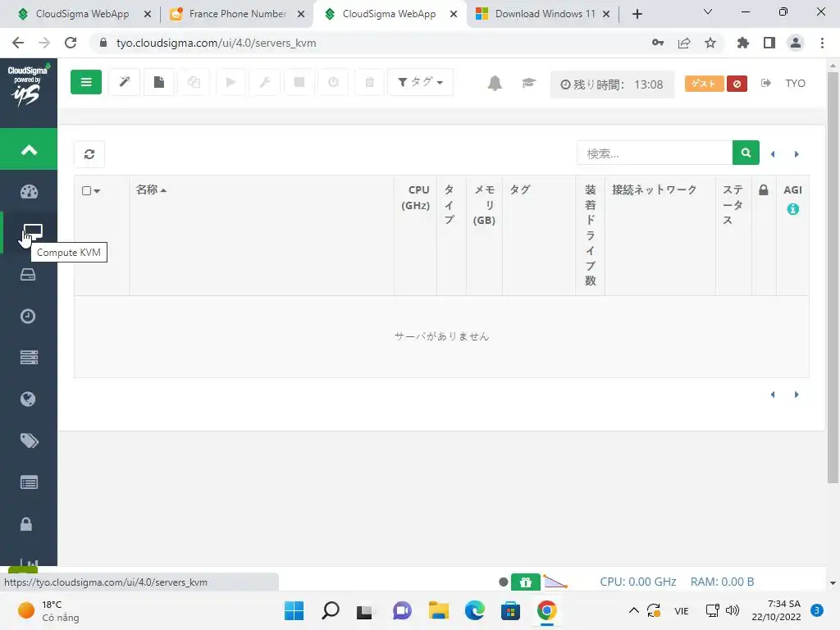Bookmark this page with star icon

[x=710, y=43]
